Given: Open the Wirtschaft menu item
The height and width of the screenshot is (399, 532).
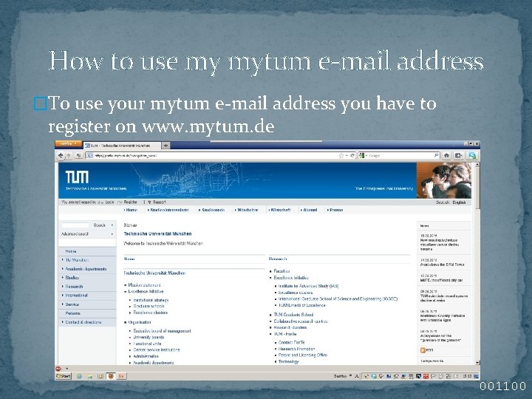Looking at the screenshot, I should coord(281,210).
